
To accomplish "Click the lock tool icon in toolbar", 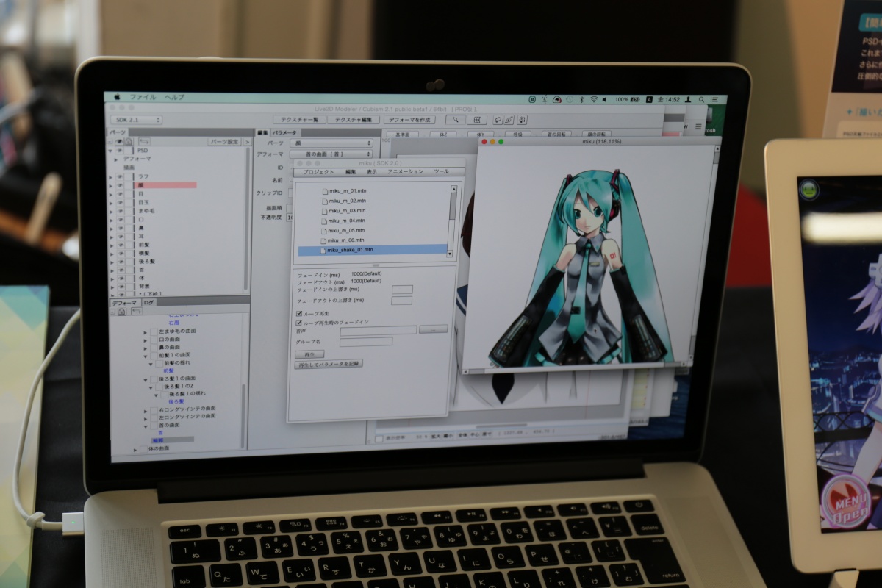I will tap(522, 120).
